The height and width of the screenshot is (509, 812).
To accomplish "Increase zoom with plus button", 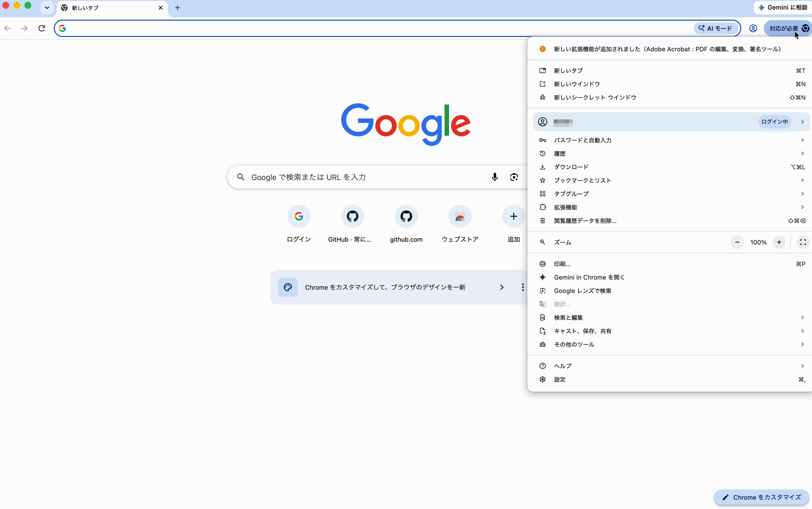I will [x=779, y=242].
